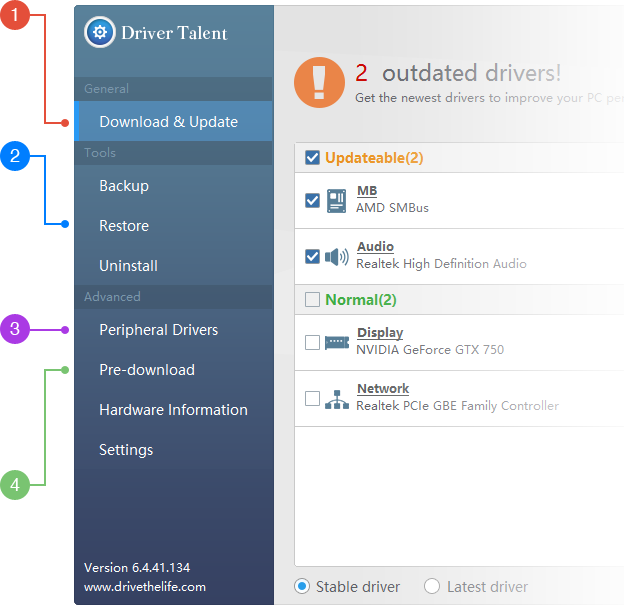The image size is (624, 605).
Task: Click the Display driver category link
Action: point(380,333)
